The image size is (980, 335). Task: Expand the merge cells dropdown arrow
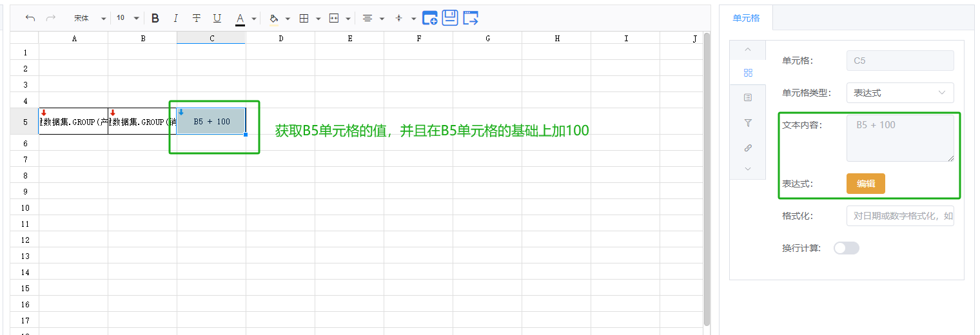click(348, 19)
